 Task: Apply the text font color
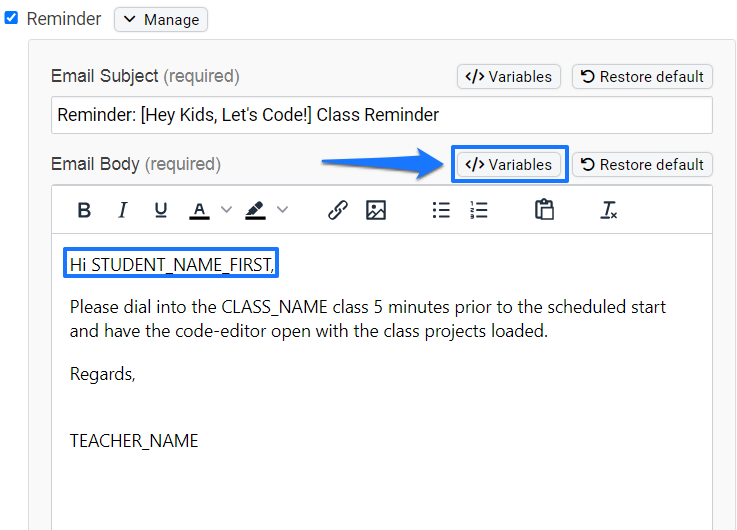[x=200, y=210]
